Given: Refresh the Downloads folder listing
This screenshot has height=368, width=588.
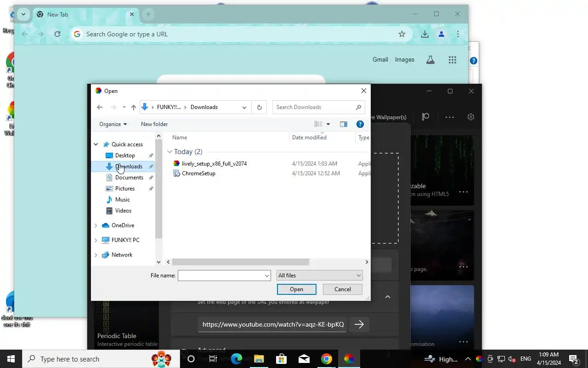Looking at the screenshot, I should click(x=260, y=107).
